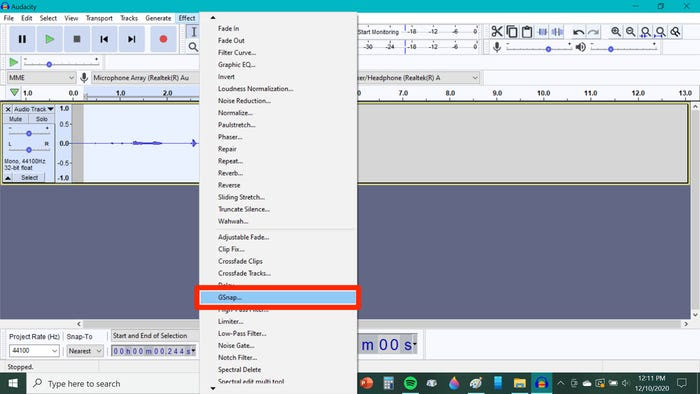The image size is (700, 394).
Task: Click the Paste clipboard icon
Action: (527, 32)
